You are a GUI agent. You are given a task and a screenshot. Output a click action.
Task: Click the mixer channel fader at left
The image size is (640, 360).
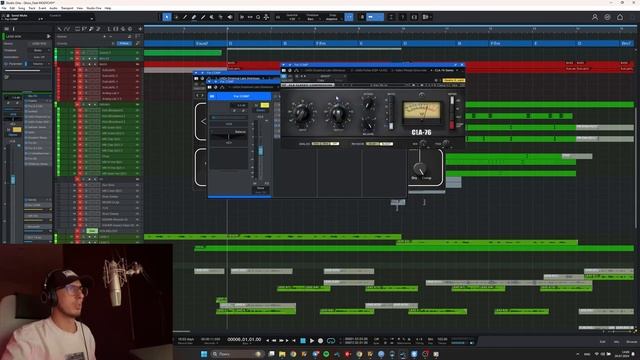(13, 180)
